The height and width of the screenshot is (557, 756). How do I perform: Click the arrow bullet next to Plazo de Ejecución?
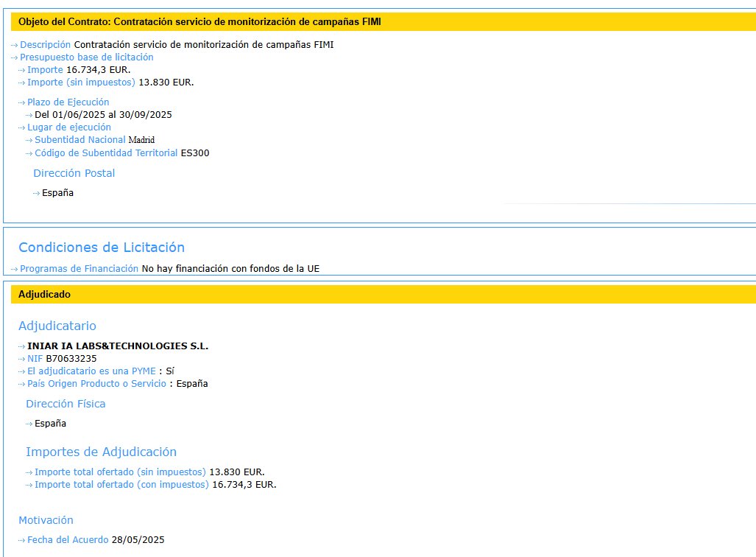[22, 102]
